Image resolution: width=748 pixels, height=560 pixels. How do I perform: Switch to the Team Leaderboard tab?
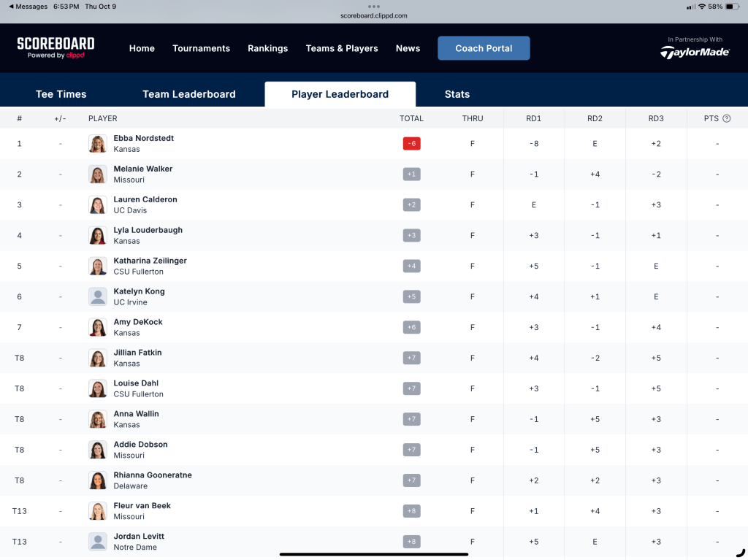188,94
